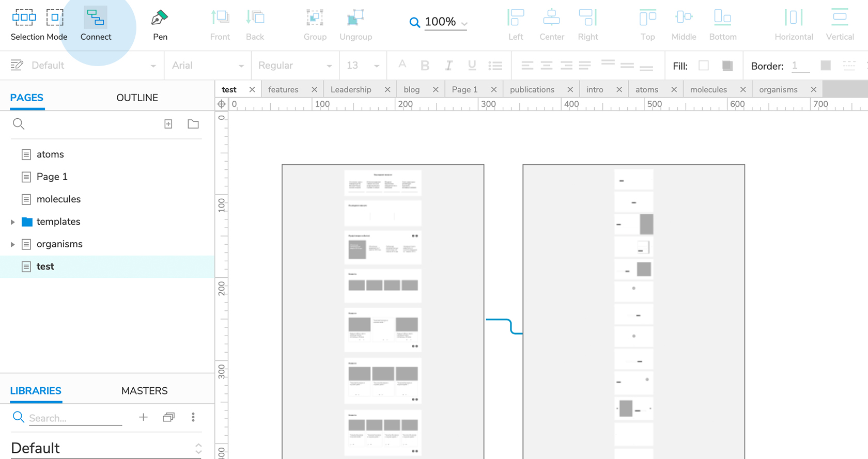The height and width of the screenshot is (459, 868).
Task: Click the zoom magnifier icon
Action: point(414,22)
